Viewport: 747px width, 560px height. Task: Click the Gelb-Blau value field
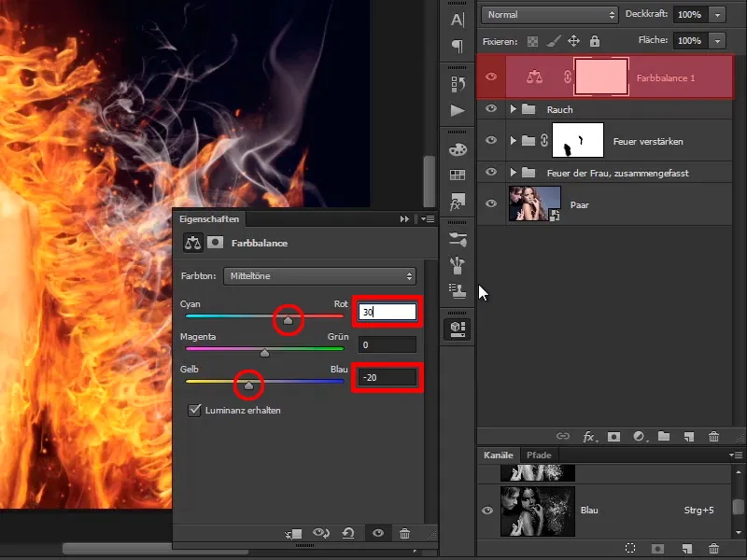[388, 378]
